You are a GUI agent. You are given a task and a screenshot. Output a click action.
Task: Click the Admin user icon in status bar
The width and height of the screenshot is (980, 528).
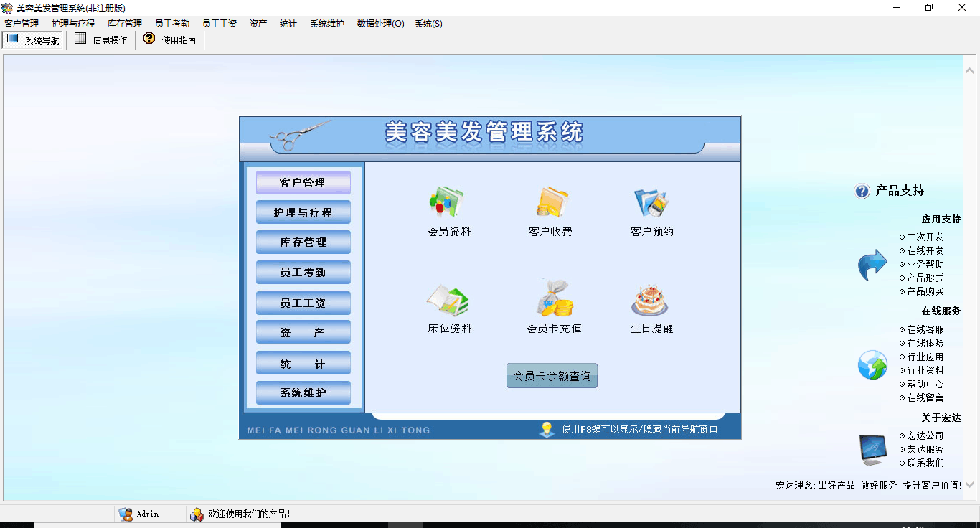[x=126, y=514]
